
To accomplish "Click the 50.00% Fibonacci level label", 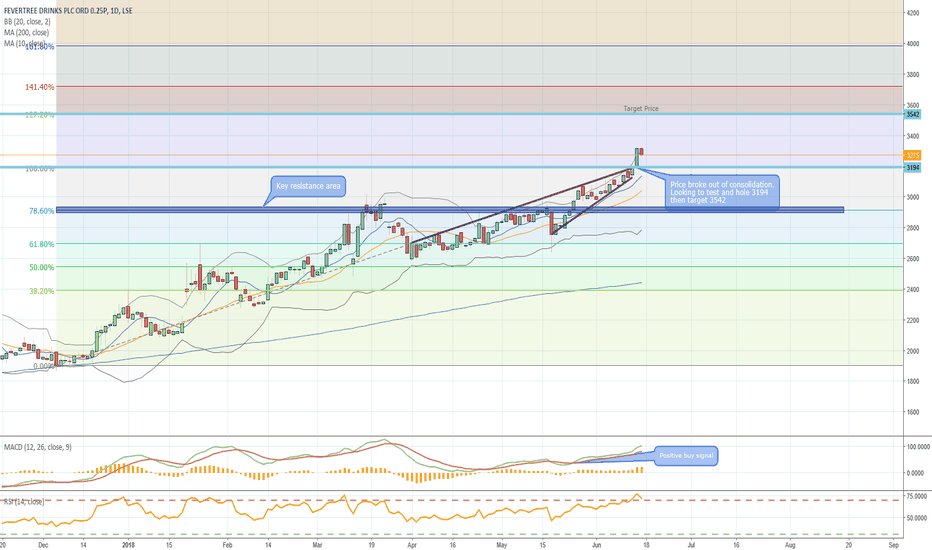I will coord(42,267).
